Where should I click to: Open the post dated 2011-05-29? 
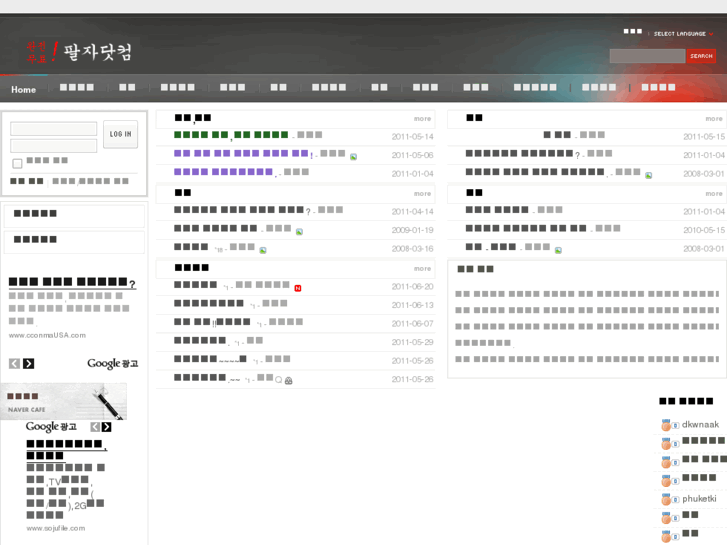point(200,340)
